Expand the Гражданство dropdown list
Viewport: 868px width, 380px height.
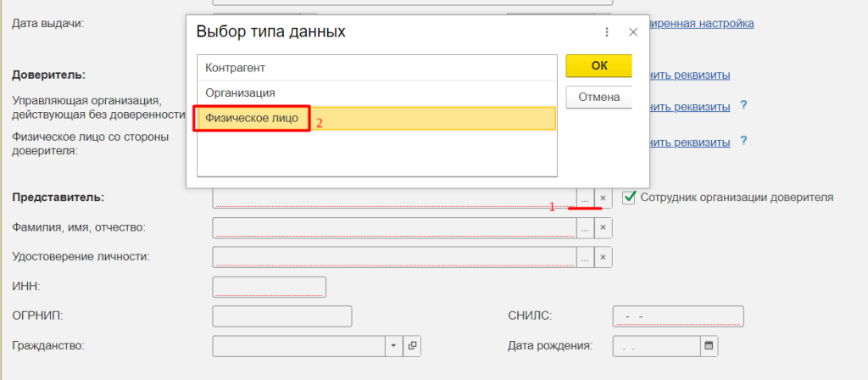394,346
